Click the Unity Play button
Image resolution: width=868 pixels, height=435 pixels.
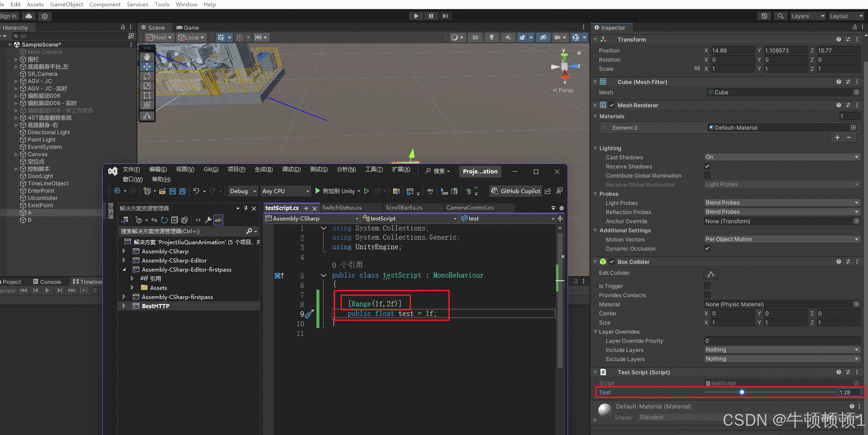point(416,16)
